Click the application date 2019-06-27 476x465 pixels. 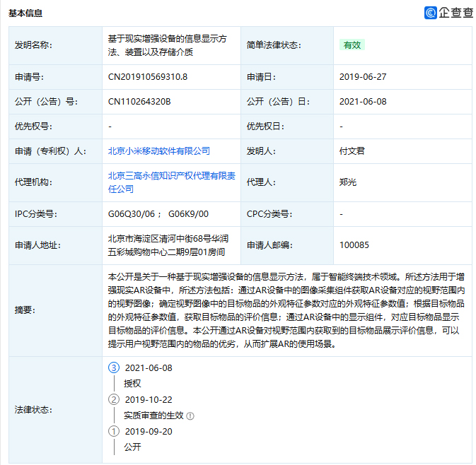pos(363,76)
